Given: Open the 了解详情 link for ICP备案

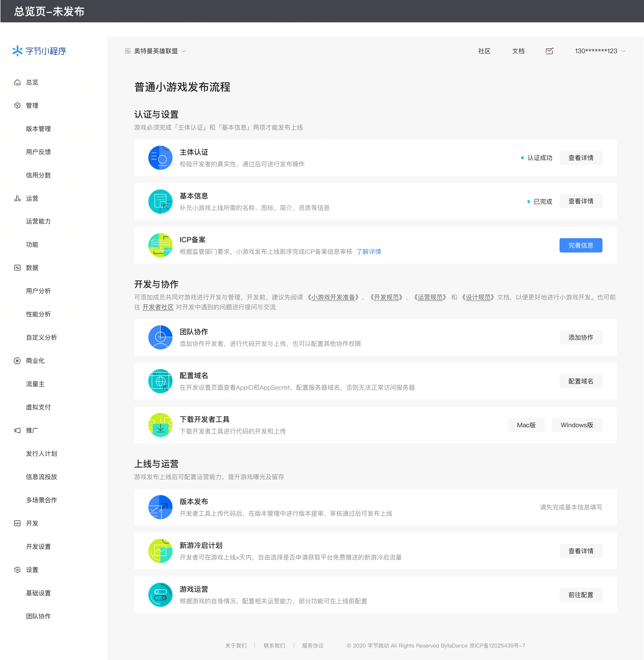Looking at the screenshot, I should click(369, 252).
